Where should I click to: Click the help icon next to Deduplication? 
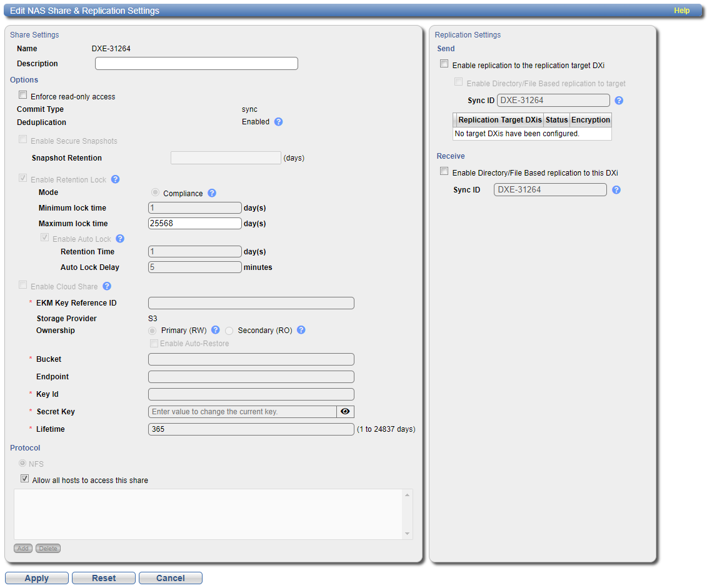pyautogui.click(x=279, y=122)
